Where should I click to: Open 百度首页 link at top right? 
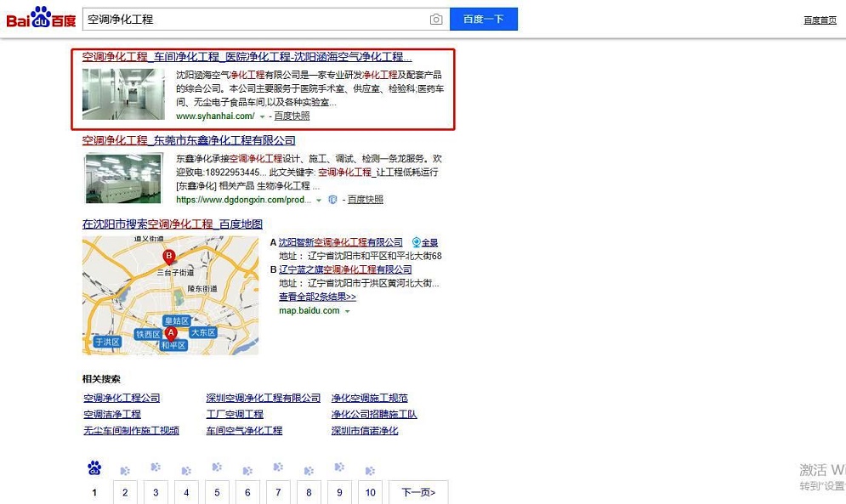(x=820, y=20)
